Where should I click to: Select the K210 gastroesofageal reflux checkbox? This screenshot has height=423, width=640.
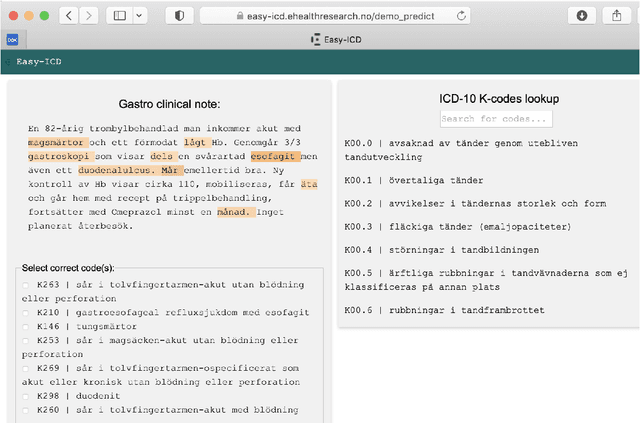click(25, 312)
